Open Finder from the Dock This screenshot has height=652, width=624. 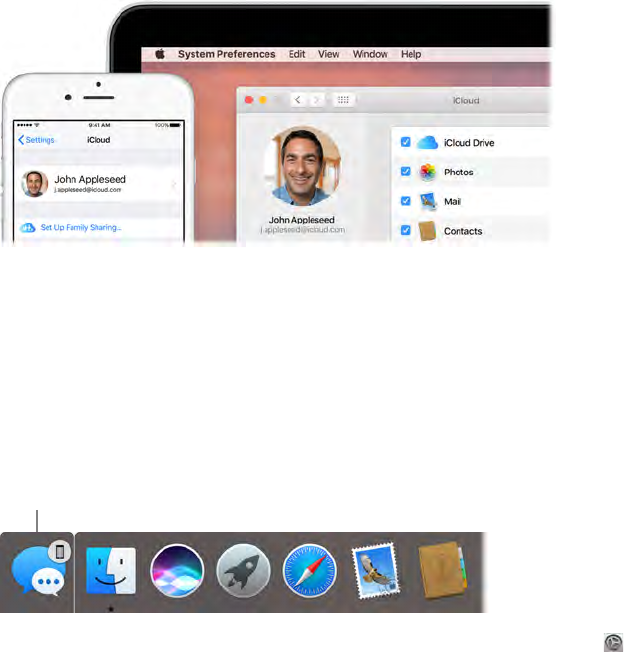pos(111,570)
